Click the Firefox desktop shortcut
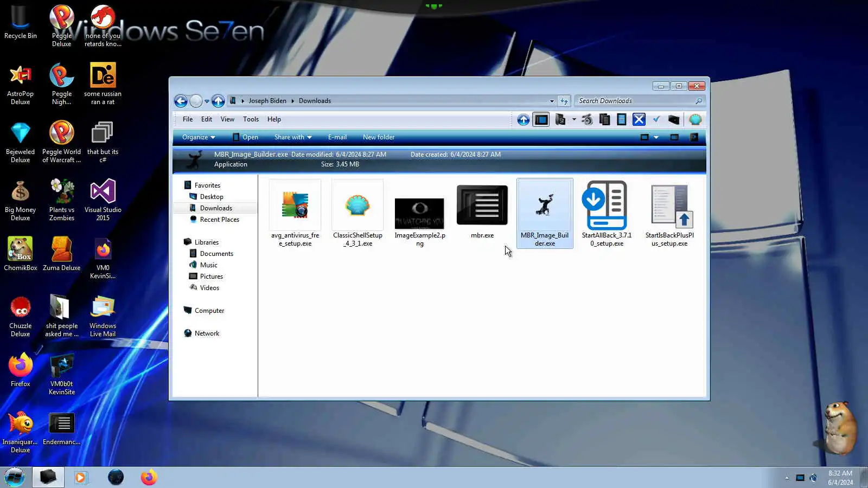 21,370
